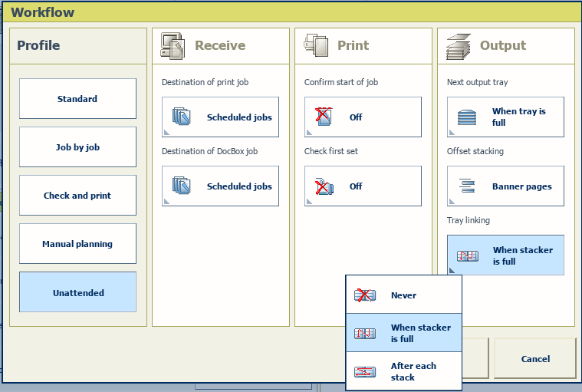The width and height of the screenshot is (582, 392).
Task: Choose Never from the tray linking menu
Action: coord(403,295)
